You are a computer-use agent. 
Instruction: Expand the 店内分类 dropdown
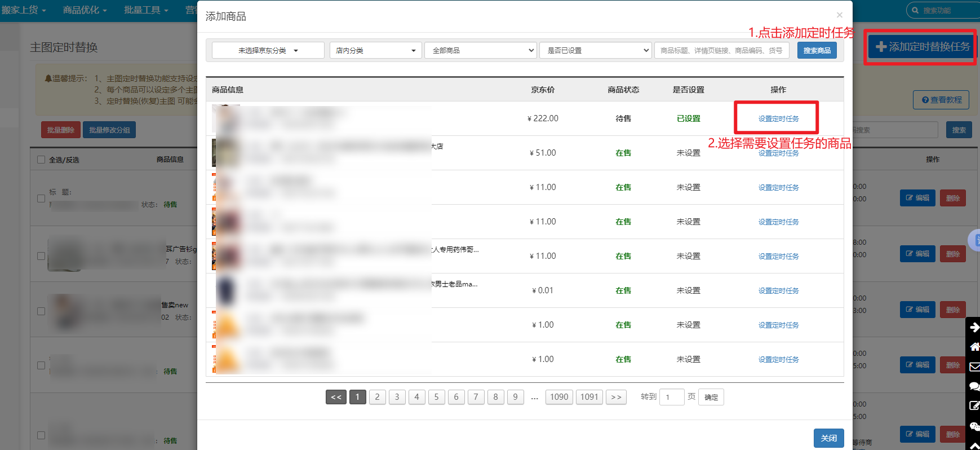(x=375, y=50)
